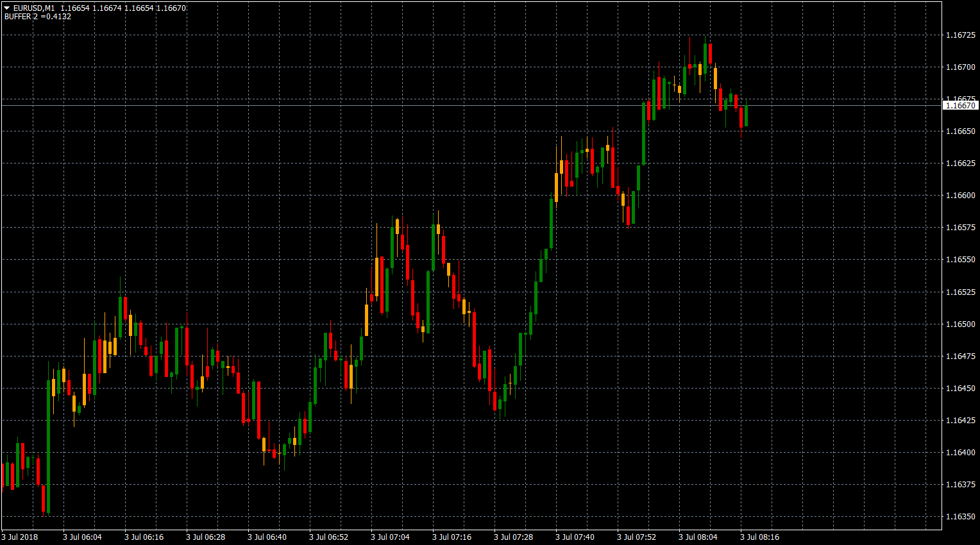Click the highlighted current price tag 1.16670
980x545 pixels.
click(x=961, y=106)
